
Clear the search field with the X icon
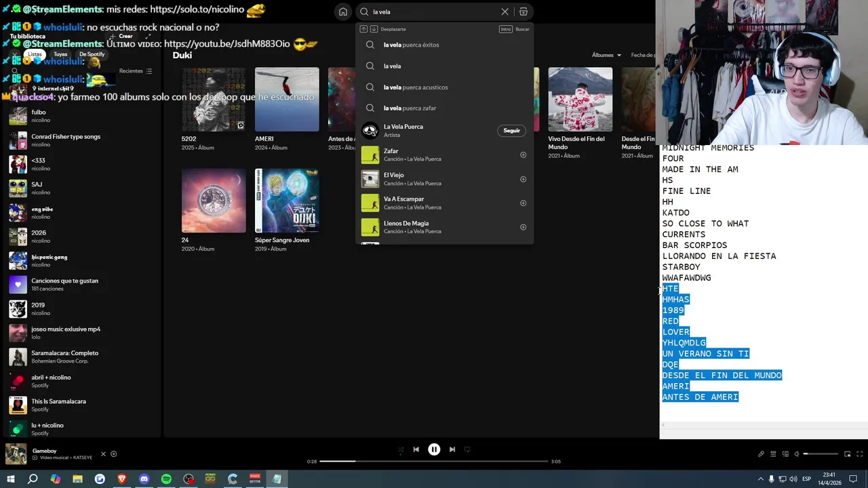pyautogui.click(x=505, y=12)
